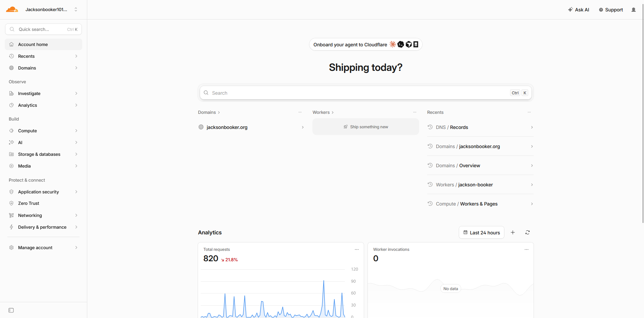Refresh analytics with refresh icon

528,232
